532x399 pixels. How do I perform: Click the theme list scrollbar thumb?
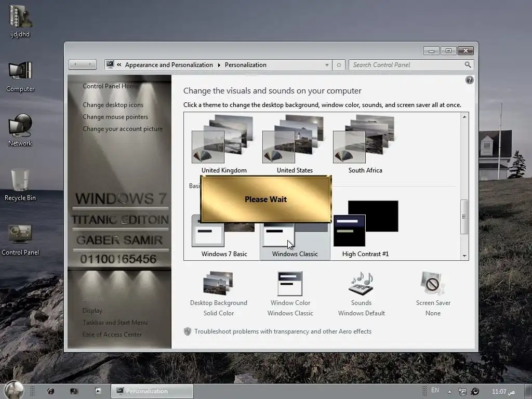(464, 217)
